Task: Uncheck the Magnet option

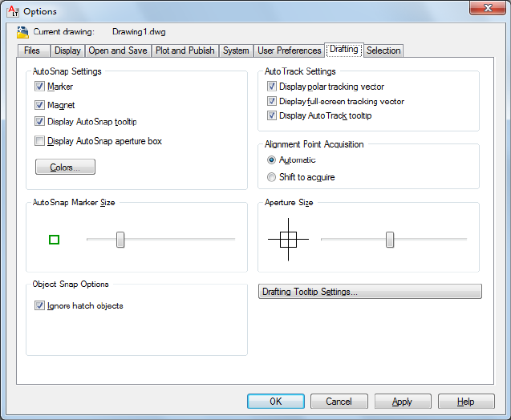Action: point(40,105)
